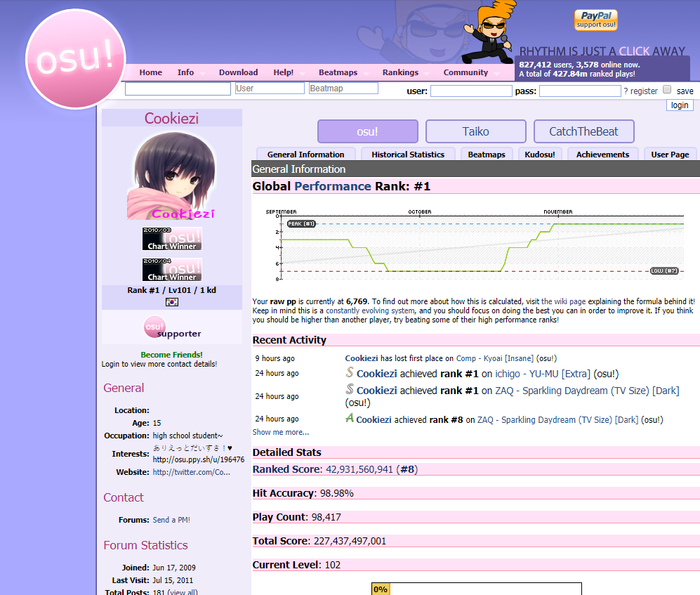This screenshot has height=595, width=700.
Task: Click the osu! supporter badge
Action: coord(172,328)
